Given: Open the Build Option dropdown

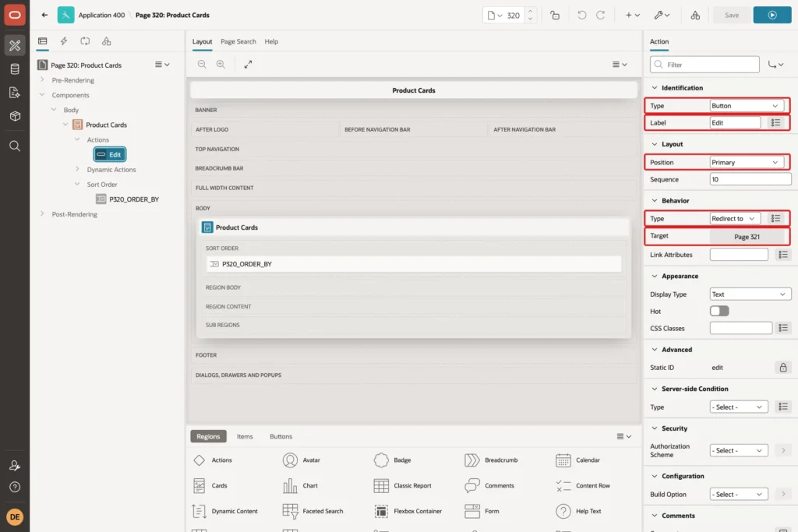Looking at the screenshot, I should point(739,495).
